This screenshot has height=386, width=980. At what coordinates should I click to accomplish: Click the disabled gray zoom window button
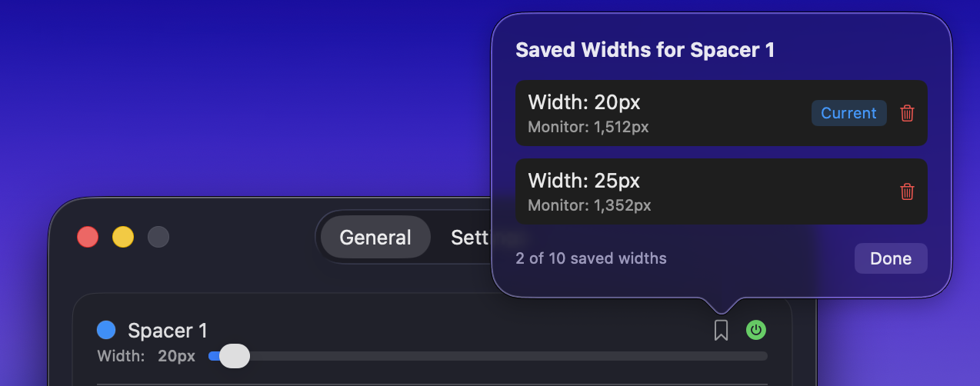coord(158,237)
